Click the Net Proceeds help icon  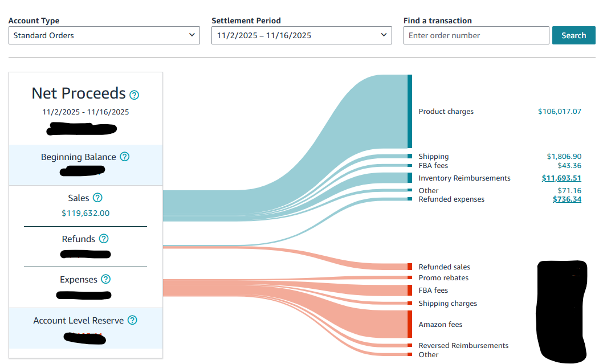click(135, 95)
